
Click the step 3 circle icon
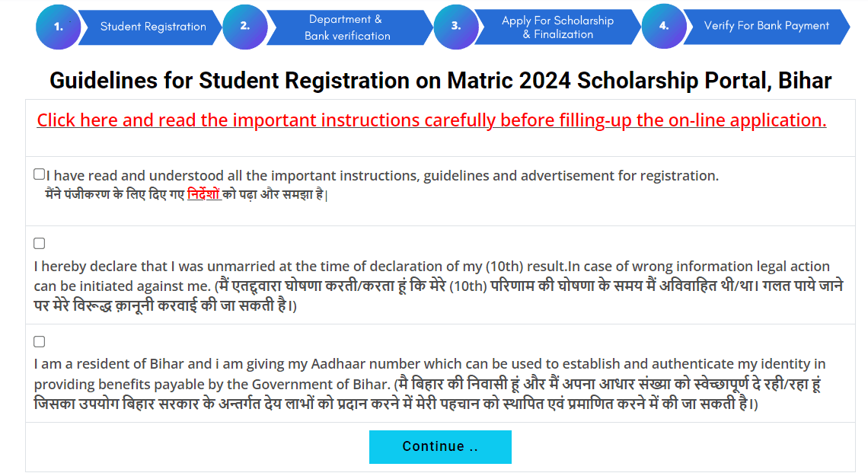455,26
